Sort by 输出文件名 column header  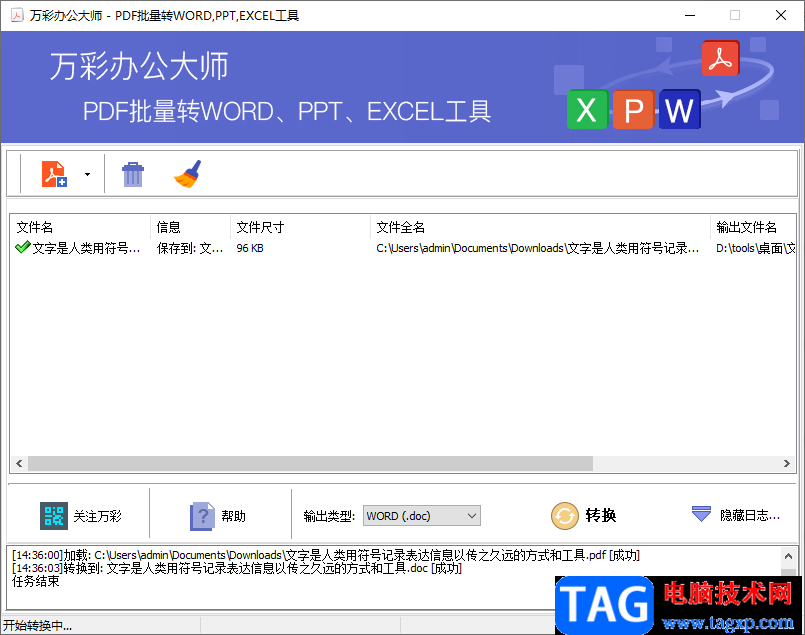[753, 227]
